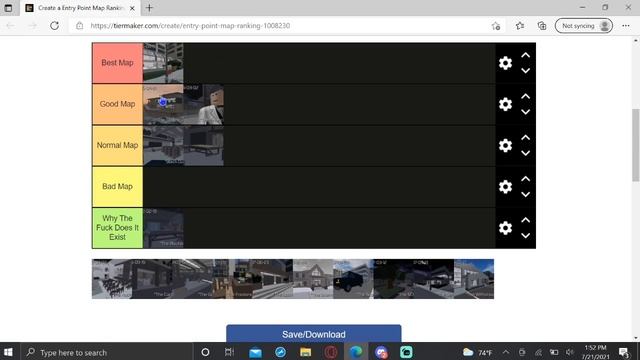Switch to 'Create a Entry Point Map Ranking' tab
This screenshot has width=640, height=360.
tap(80, 8)
